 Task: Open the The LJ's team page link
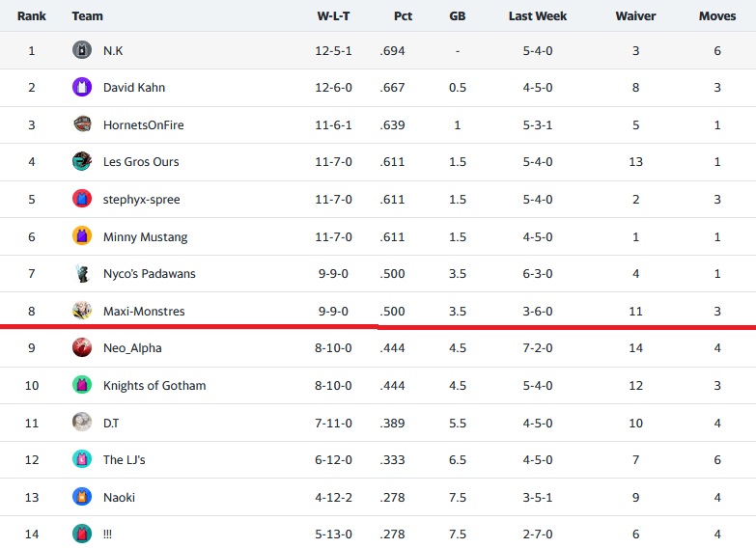(124, 460)
